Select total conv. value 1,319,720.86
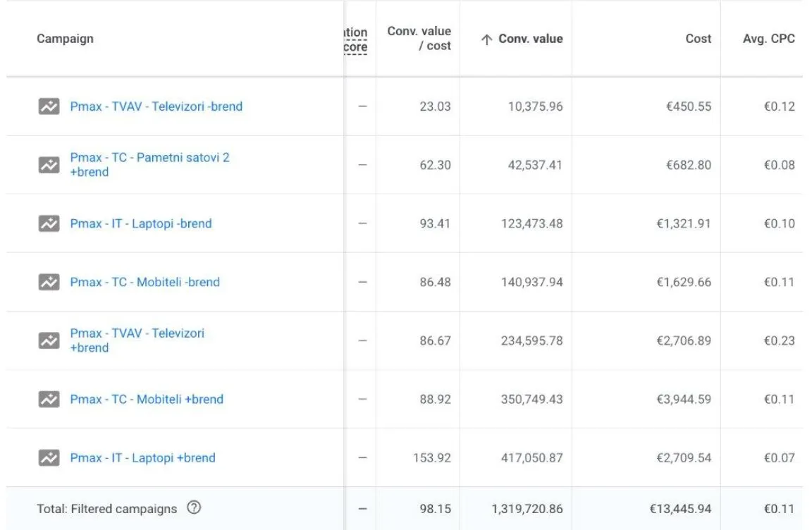Screen dimensions: 812x530 click(527, 509)
